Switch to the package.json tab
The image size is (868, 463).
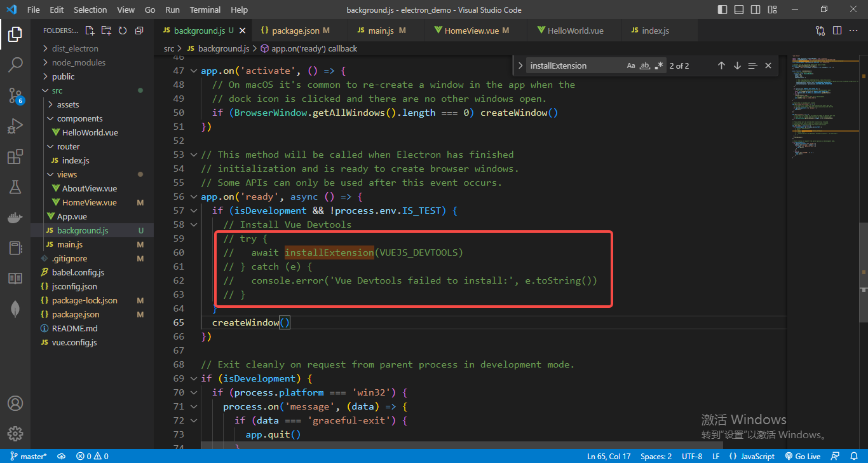pyautogui.click(x=301, y=31)
